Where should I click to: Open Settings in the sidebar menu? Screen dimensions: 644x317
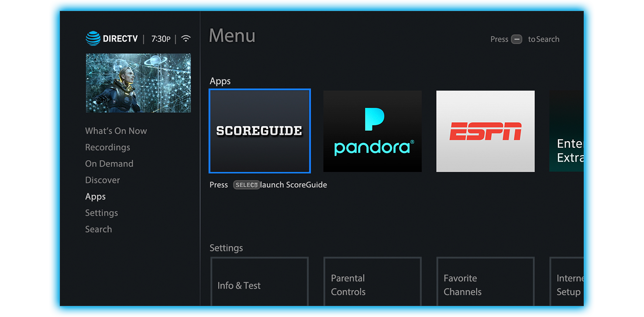click(101, 213)
